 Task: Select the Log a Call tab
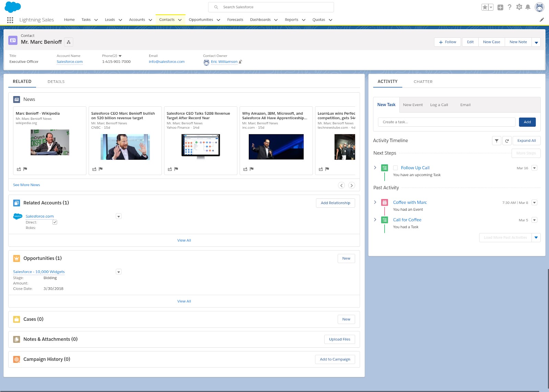tap(439, 105)
